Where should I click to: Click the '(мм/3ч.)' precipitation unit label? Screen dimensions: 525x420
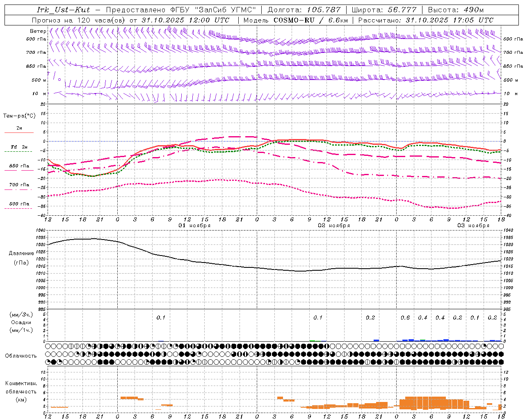click(x=21, y=315)
